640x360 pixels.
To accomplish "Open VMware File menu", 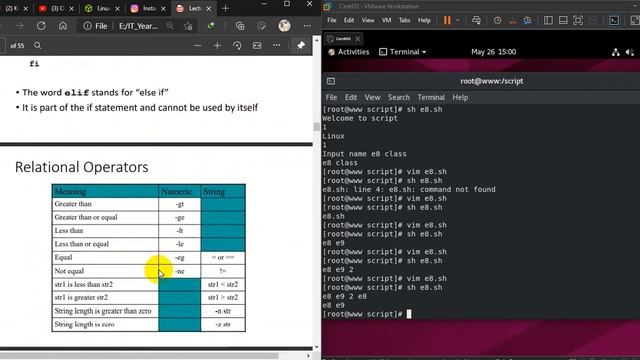I will pos(331,20).
